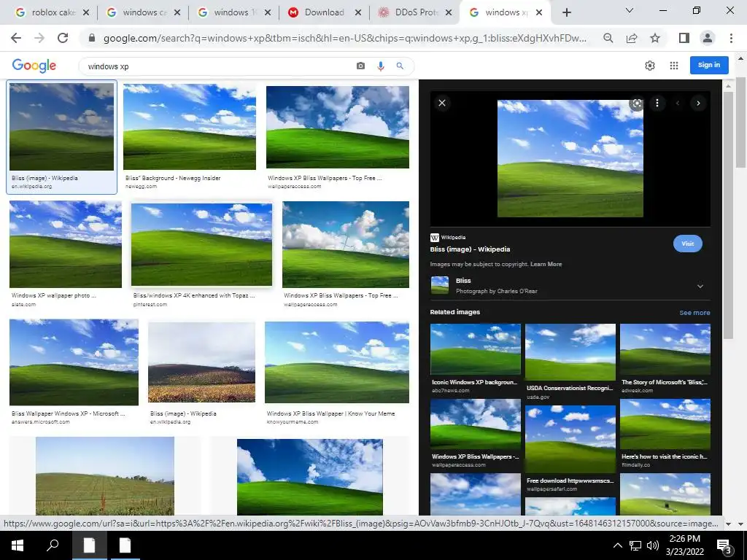Show previous image in preview
Image resolution: width=747 pixels, height=560 pixels.
point(678,104)
